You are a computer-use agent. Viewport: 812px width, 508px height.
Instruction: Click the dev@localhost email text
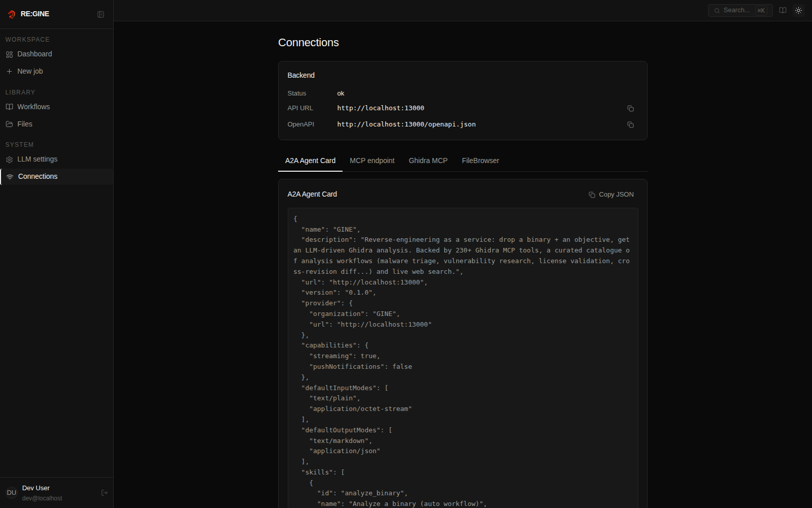coord(42,498)
